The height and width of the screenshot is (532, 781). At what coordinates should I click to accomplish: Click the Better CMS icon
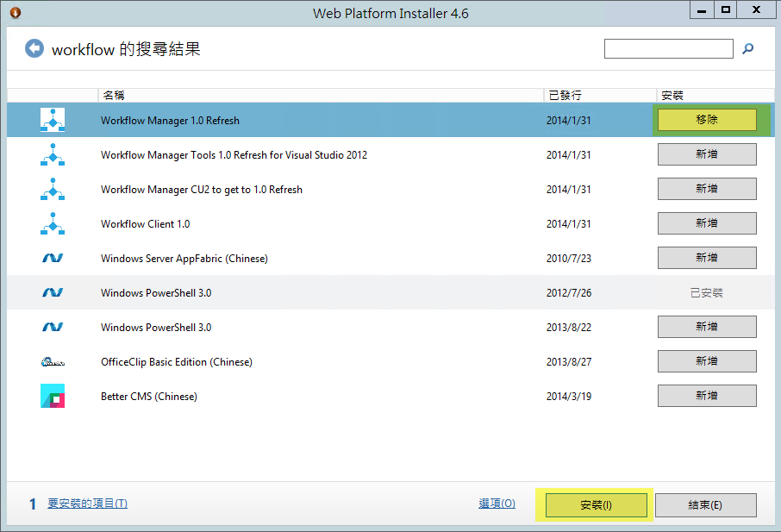click(x=53, y=396)
